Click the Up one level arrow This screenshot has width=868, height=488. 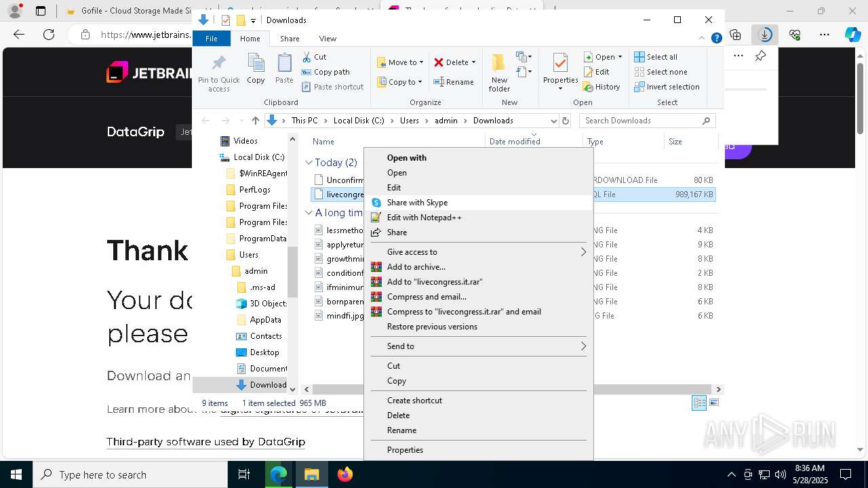point(255,121)
